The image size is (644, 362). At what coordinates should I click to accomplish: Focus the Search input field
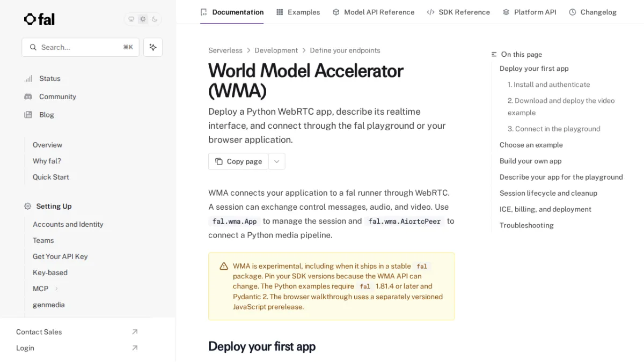pyautogui.click(x=80, y=47)
